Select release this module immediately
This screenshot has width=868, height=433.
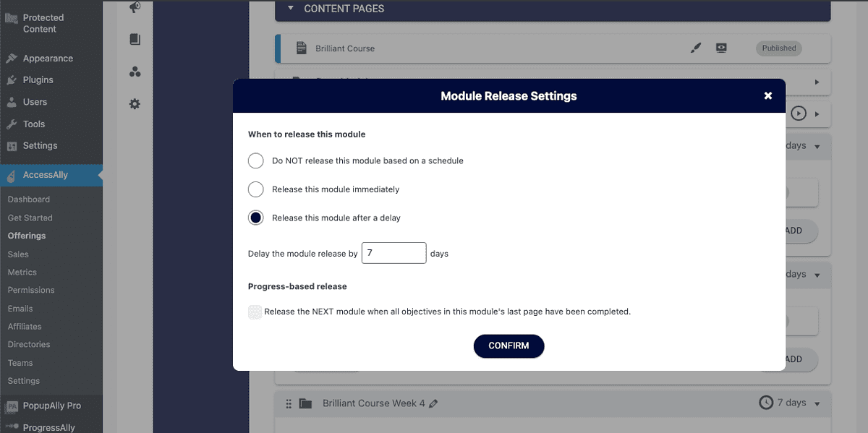255,189
